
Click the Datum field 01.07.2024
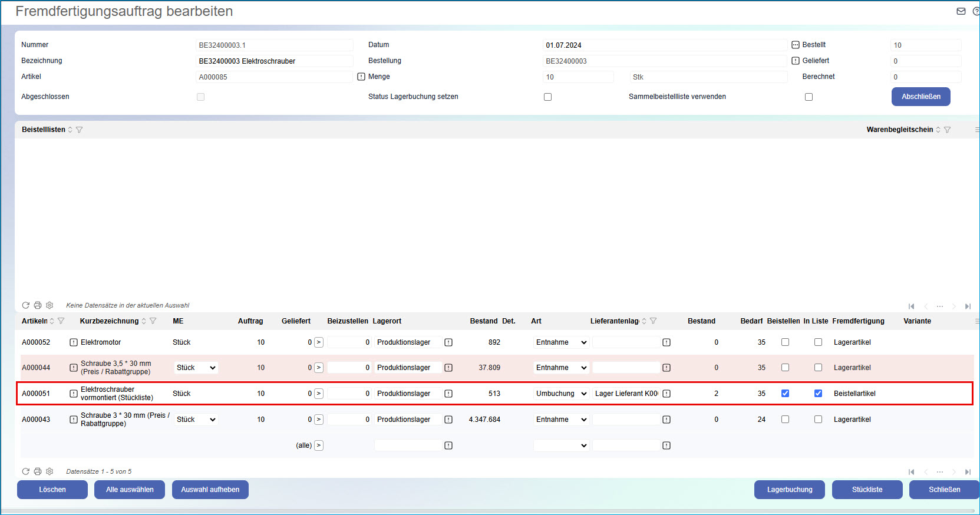click(x=665, y=45)
